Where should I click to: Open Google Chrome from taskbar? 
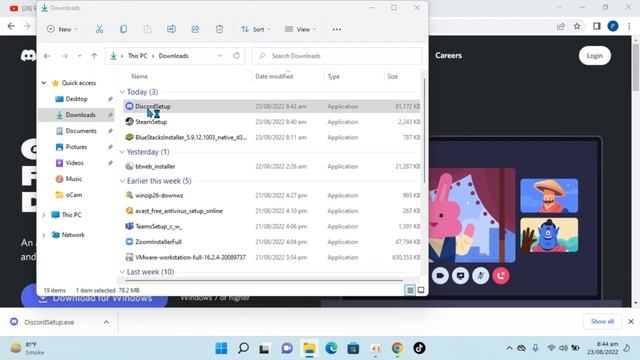coord(397,348)
